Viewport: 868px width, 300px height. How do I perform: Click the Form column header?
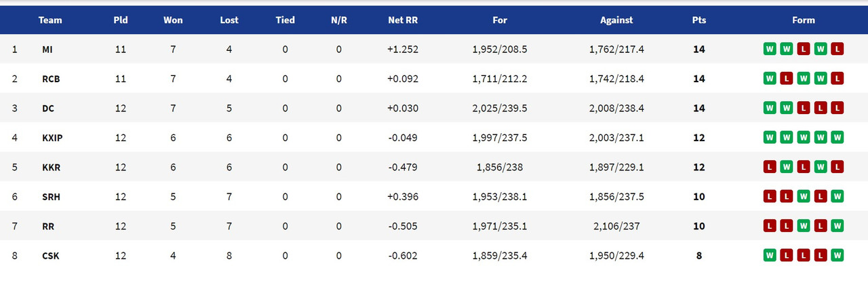(x=804, y=20)
